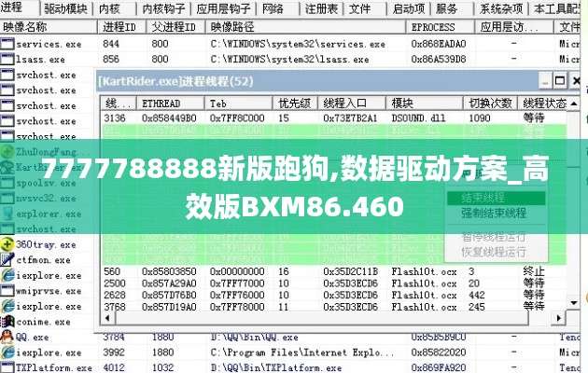This screenshot has width=588, height=373.
Task: Select the 360tray.exe process name
Action: (x=46, y=244)
